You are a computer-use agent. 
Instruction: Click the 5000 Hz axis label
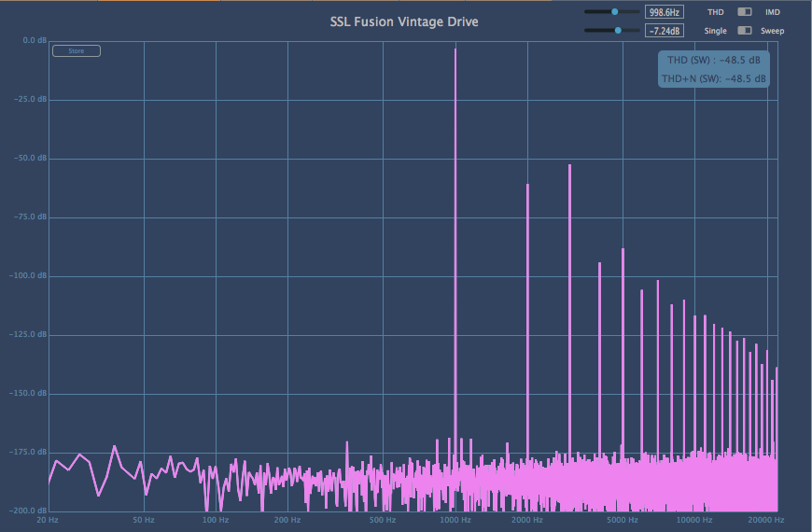pos(622,520)
